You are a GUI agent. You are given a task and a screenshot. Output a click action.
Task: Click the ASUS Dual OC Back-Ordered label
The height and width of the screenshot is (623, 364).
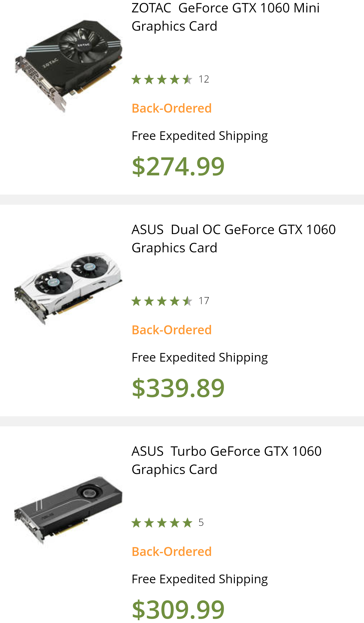[x=172, y=330]
